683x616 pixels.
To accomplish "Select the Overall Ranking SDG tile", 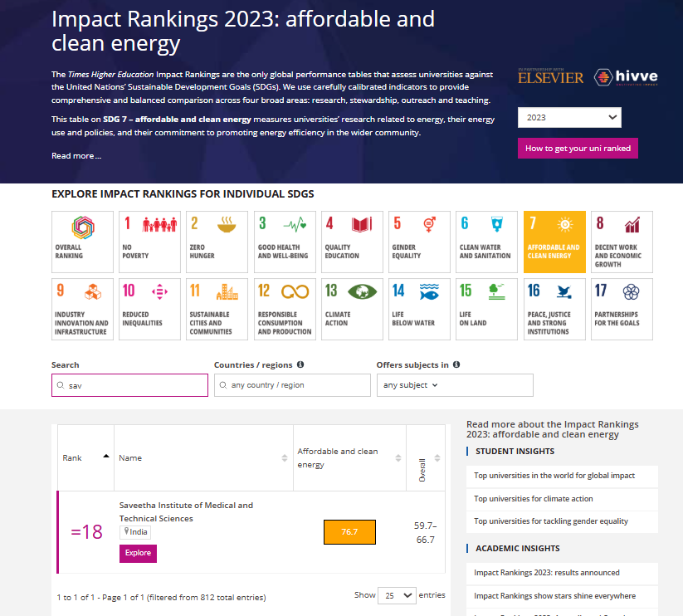I will [82, 242].
